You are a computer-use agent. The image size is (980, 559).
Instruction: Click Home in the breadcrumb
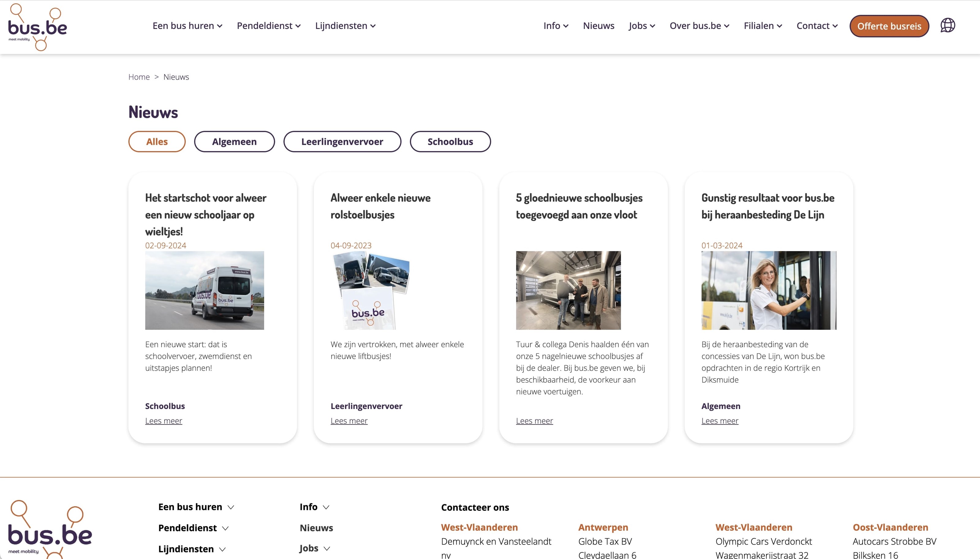click(139, 77)
